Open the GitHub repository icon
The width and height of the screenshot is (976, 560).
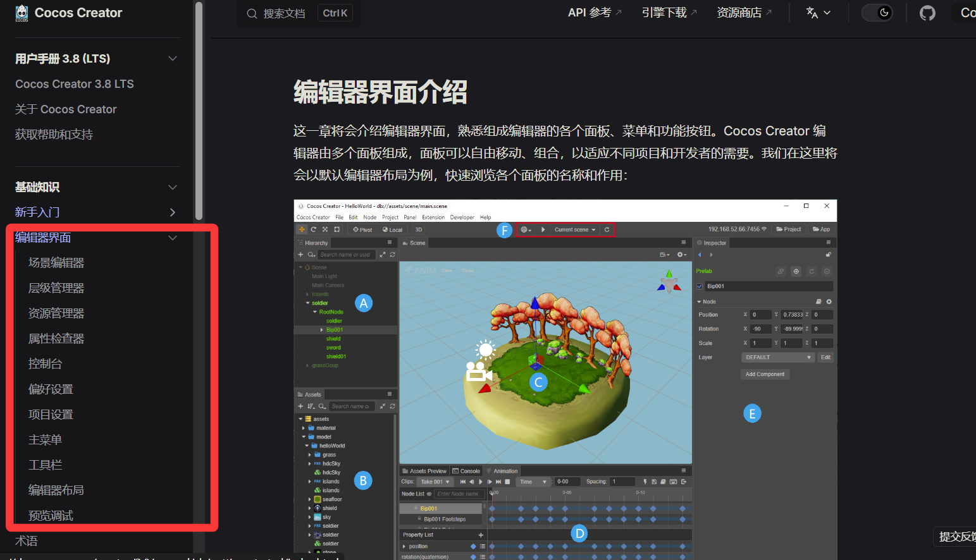927,13
